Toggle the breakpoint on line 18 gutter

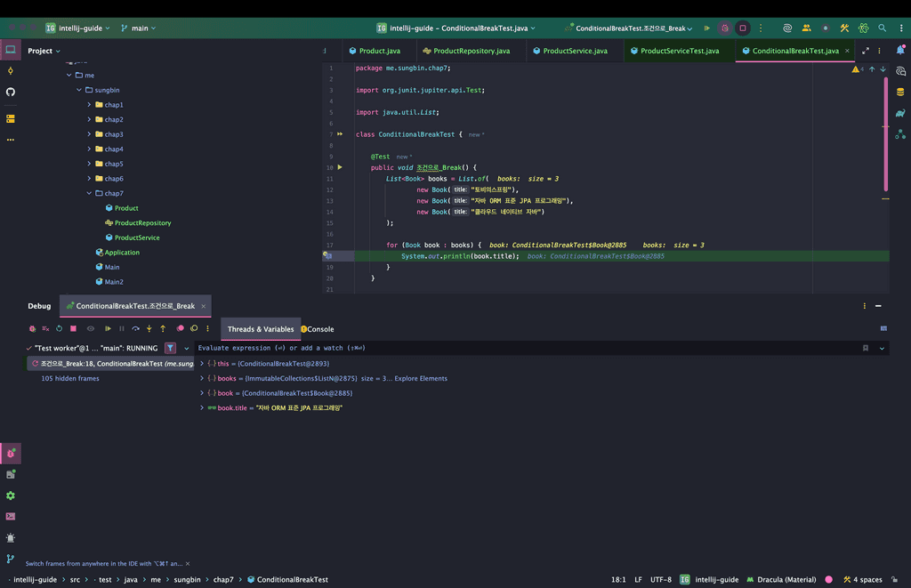[327, 256]
